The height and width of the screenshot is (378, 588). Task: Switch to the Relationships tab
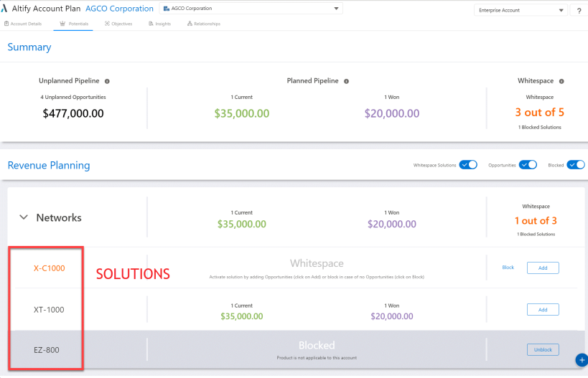(x=204, y=24)
